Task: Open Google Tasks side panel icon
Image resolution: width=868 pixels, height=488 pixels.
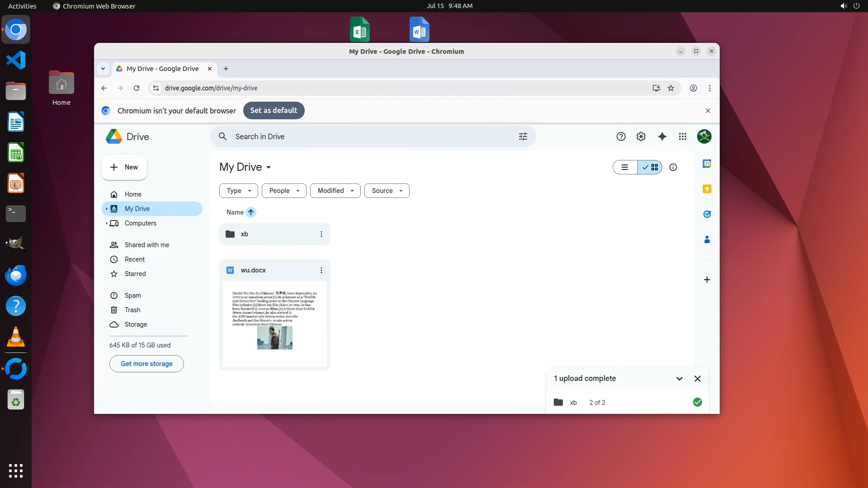Action: [707, 214]
